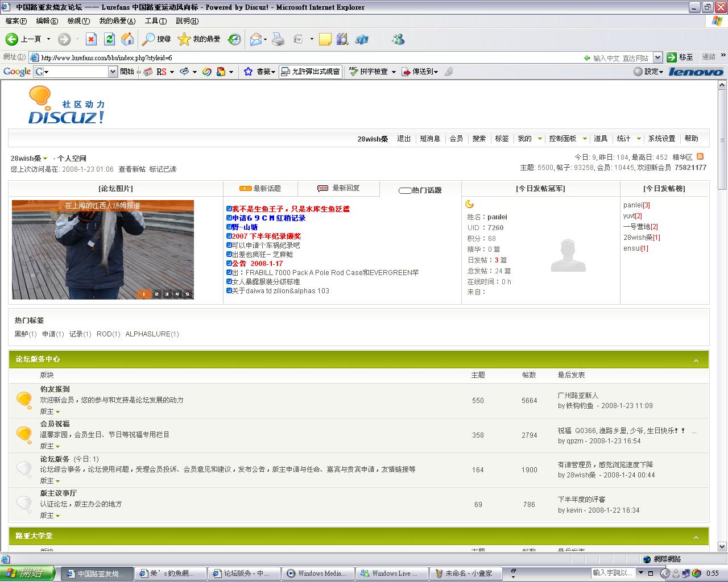Toggle 允許彈出式視窗 popup allow button
This screenshot has height=582, width=728.
click(311, 72)
